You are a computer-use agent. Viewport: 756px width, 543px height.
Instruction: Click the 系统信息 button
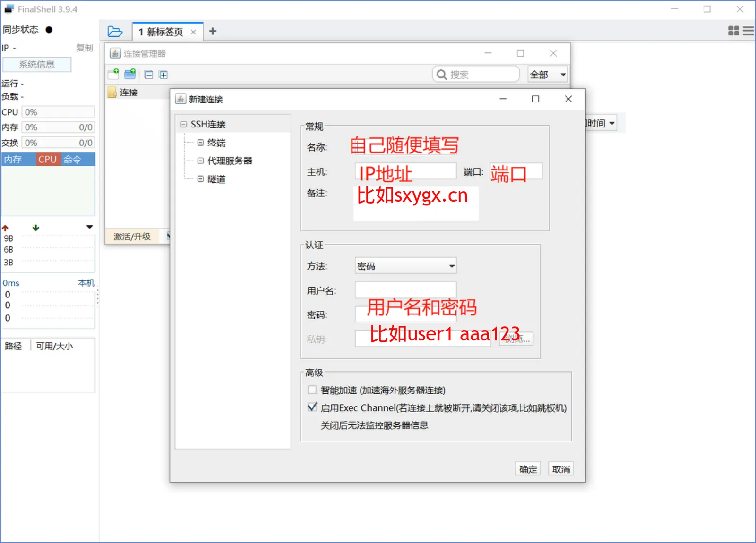[37, 65]
